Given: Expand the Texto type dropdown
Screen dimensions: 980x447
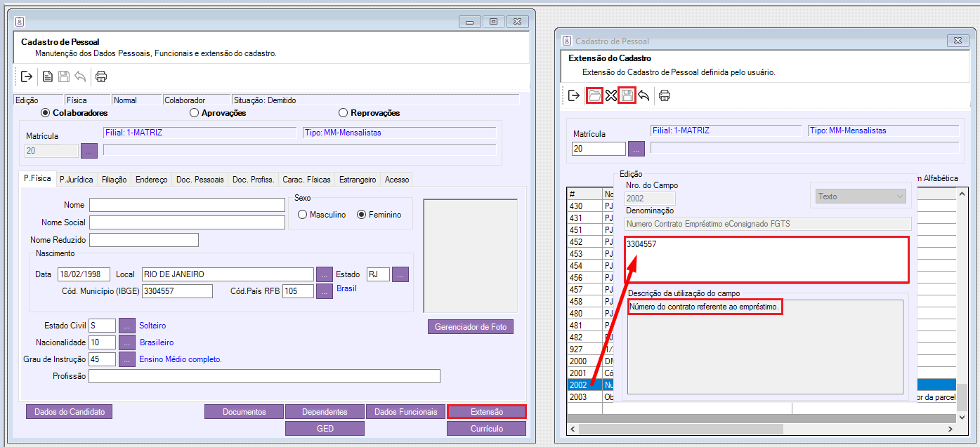Looking at the screenshot, I should click(859, 196).
